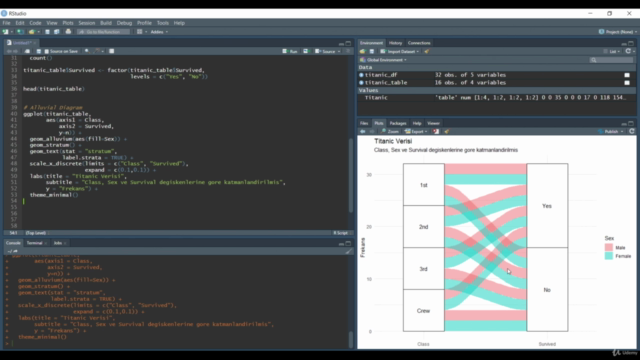Show document outline in editor toolbar

(348, 51)
